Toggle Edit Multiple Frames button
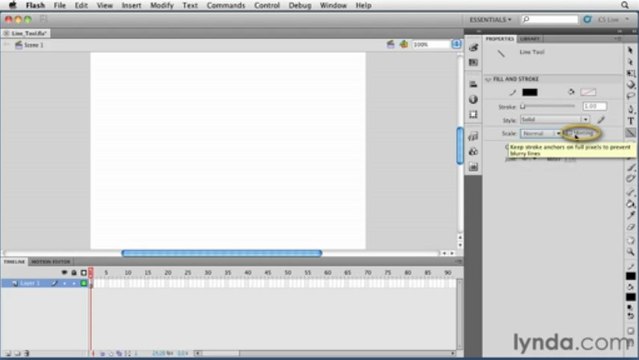The image size is (639, 360). tap(119, 353)
